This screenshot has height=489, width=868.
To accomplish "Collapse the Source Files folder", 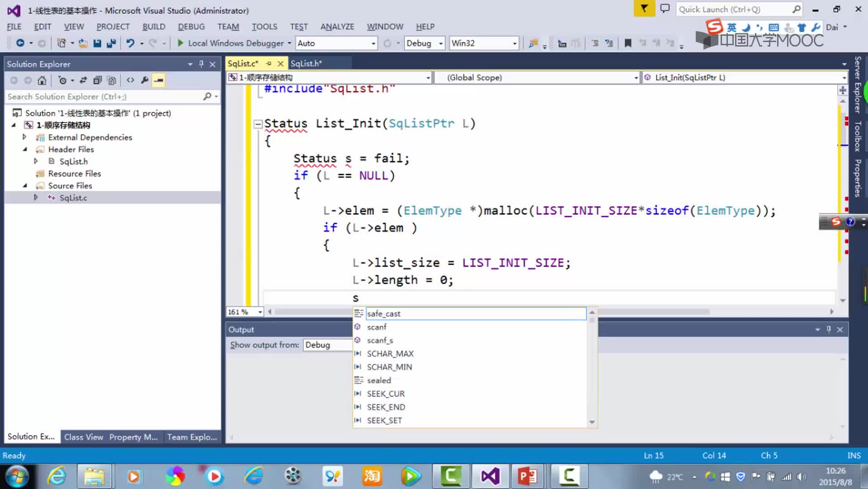I will click(x=24, y=185).
